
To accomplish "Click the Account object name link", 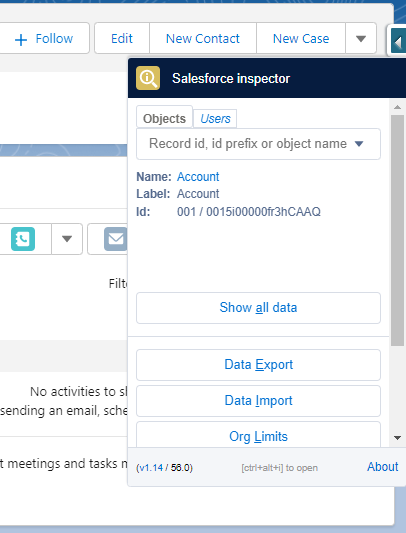I will click(x=198, y=177).
